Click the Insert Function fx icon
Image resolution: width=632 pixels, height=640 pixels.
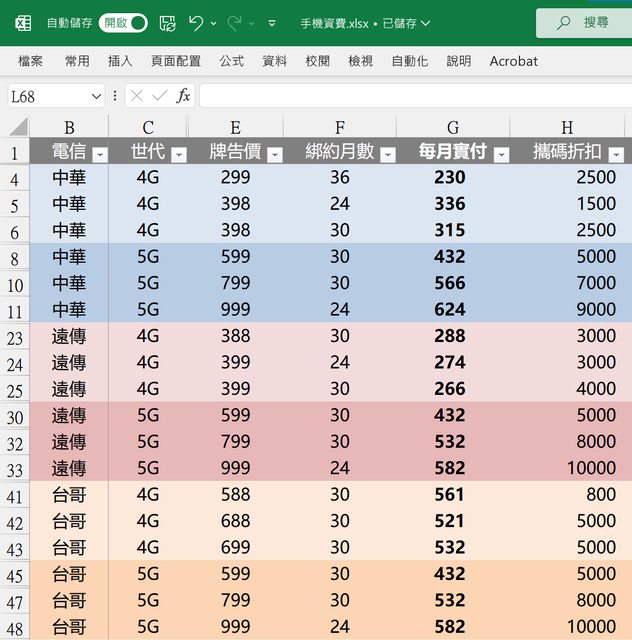tap(183, 95)
